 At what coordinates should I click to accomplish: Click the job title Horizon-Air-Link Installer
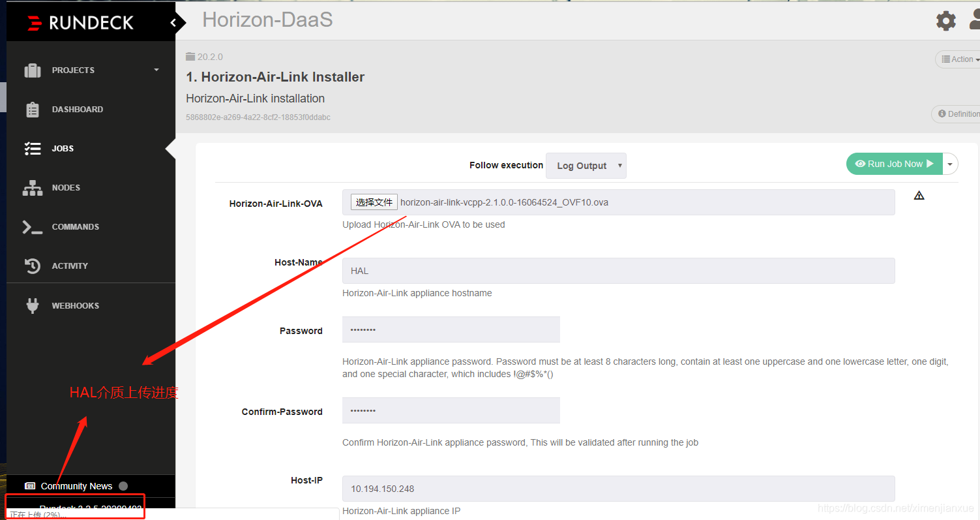(x=275, y=77)
